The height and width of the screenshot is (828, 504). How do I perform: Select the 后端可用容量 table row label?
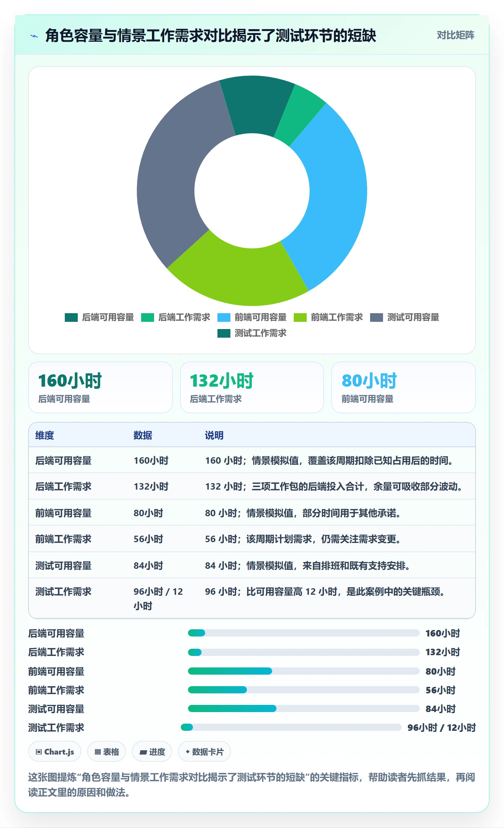(x=63, y=460)
